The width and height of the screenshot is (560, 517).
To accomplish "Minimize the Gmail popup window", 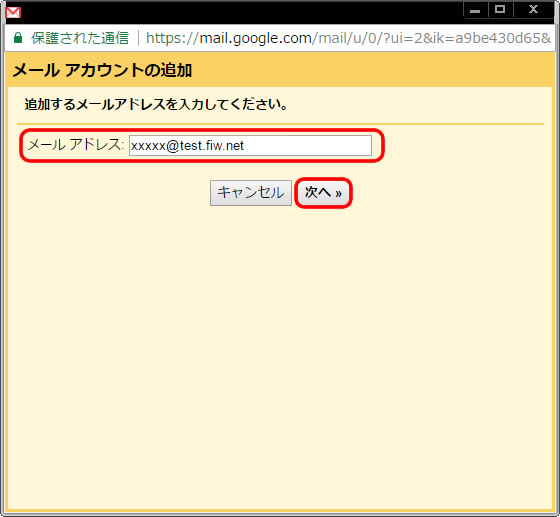I will 475,10.
